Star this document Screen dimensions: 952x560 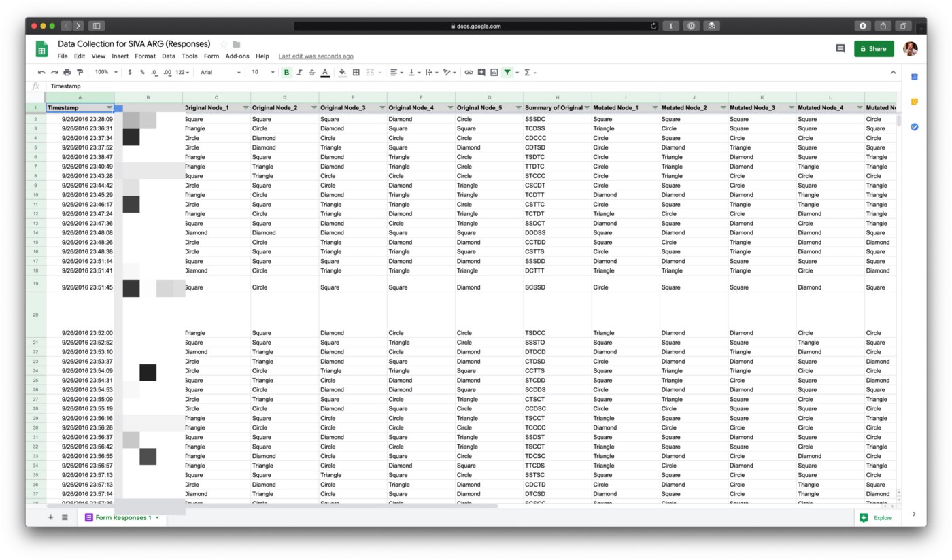click(224, 44)
